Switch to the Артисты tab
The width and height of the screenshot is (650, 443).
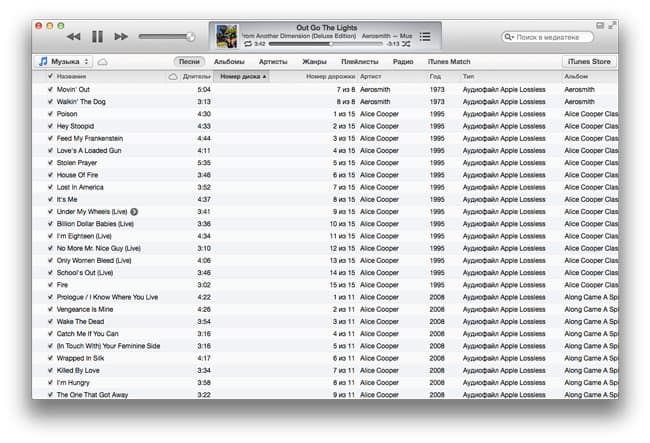pyautogui.click(x=273, y=62)
